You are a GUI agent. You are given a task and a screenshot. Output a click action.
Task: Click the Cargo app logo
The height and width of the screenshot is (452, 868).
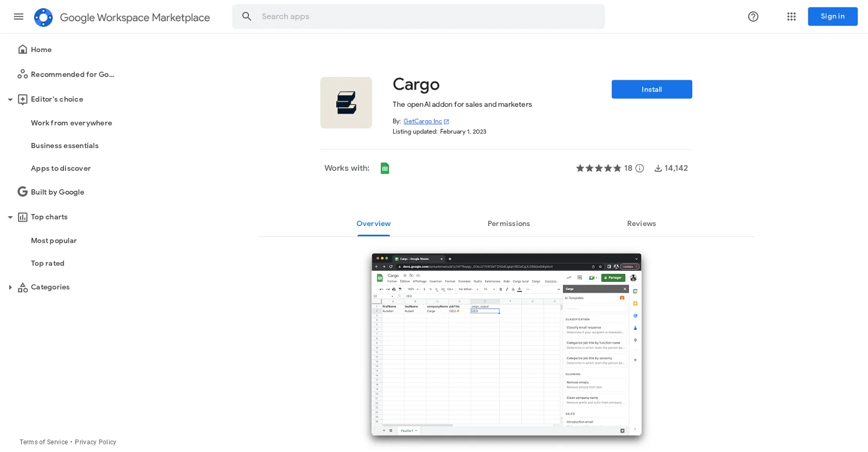click(x=346, y=103)
